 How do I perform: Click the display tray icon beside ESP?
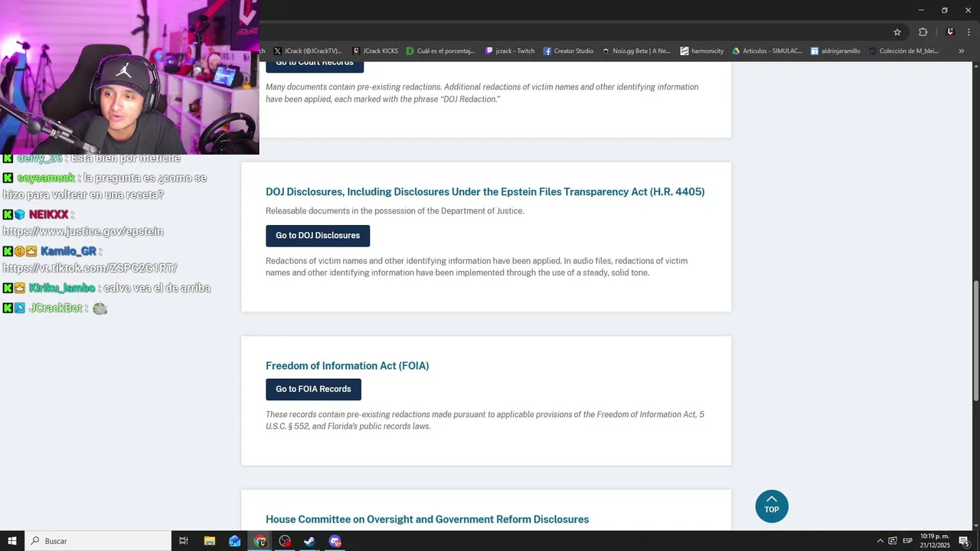[893, 541]
